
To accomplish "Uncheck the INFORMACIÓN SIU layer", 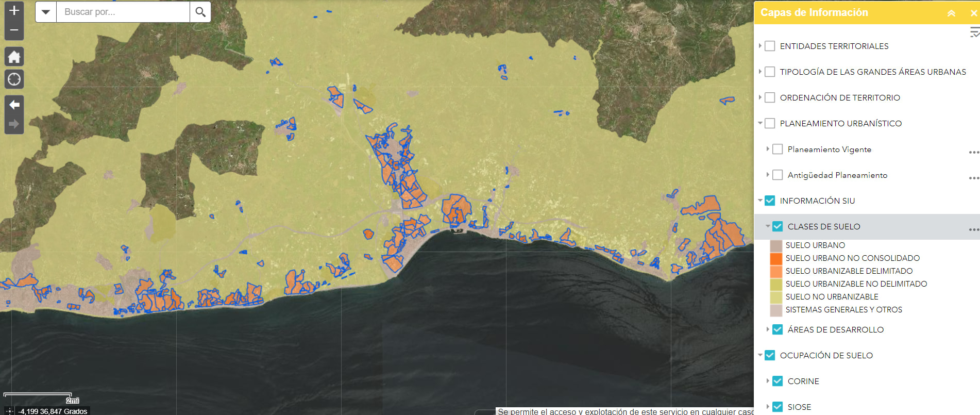I will 770,201.
